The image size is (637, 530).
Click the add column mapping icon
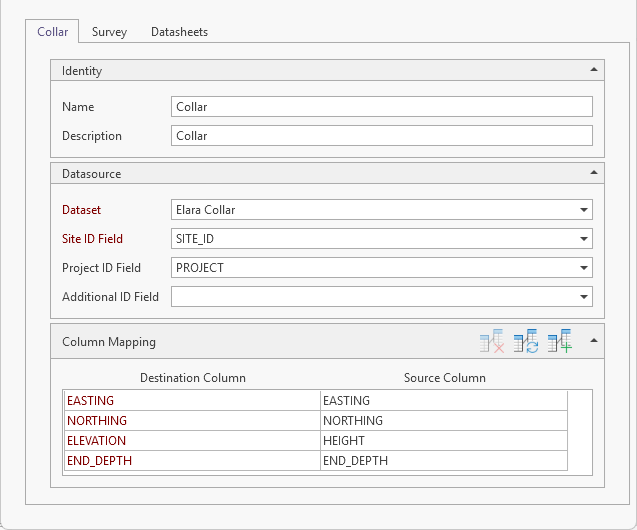point(560,342)
